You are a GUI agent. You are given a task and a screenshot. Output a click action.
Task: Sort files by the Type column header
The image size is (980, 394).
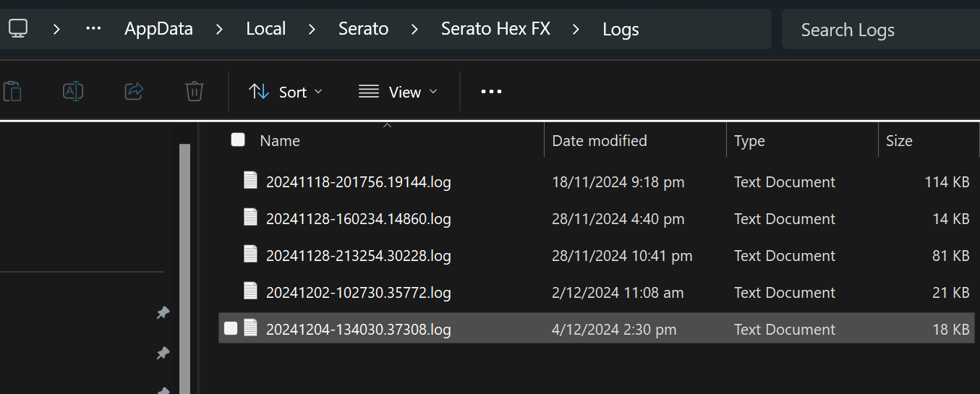(749, 140)
